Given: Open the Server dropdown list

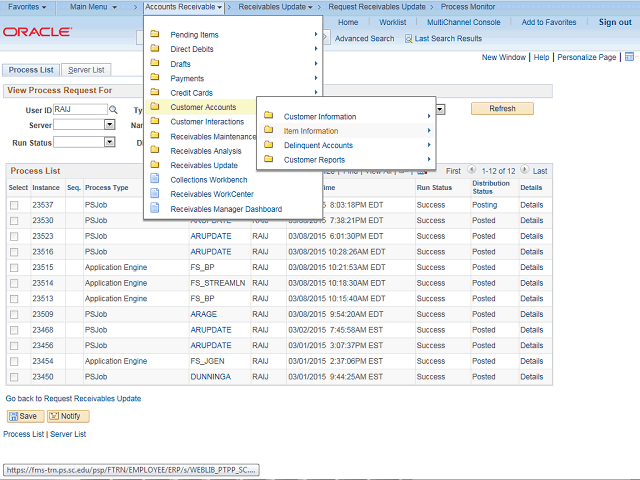Looking at the screenshot, I should point(109,125).
